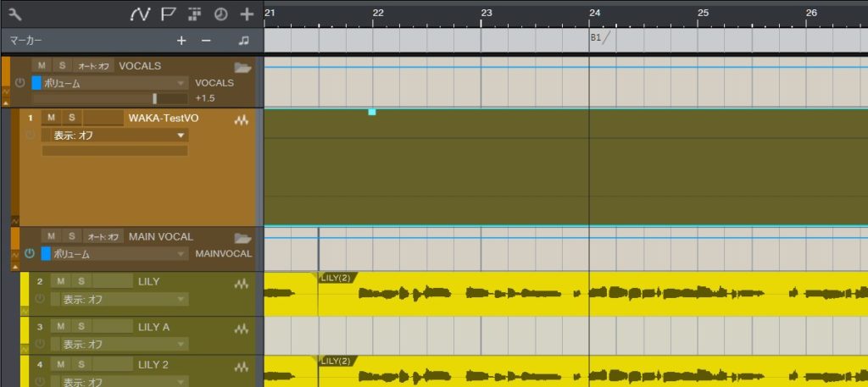The height and width of the screenshot is (387, 868).
Task: Click the MAINVOCAL bus label
Action: [x=224, y=254]
